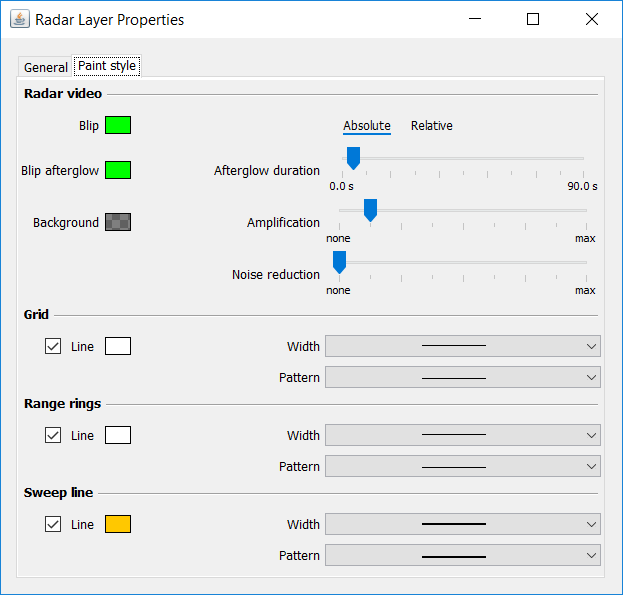Click the Noise reduction slider handle
The width and height of the screenshot is (623, 595).
[339, 262]
